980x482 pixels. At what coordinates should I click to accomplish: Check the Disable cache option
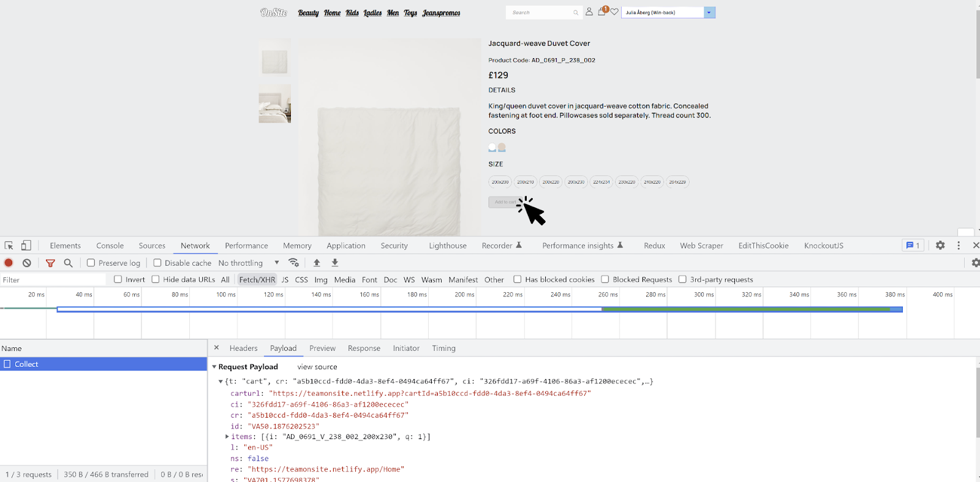pos(157,263)
